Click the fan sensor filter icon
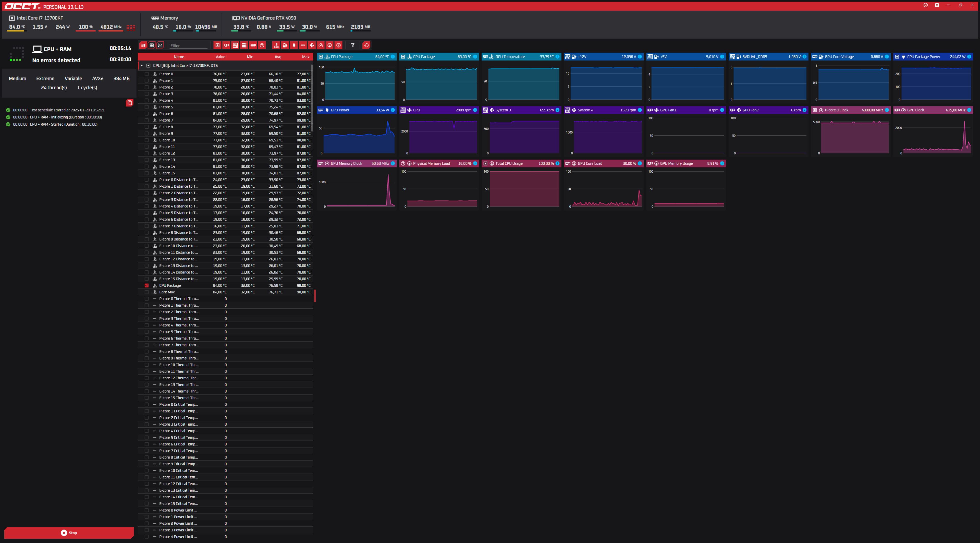 click(312, 45)
